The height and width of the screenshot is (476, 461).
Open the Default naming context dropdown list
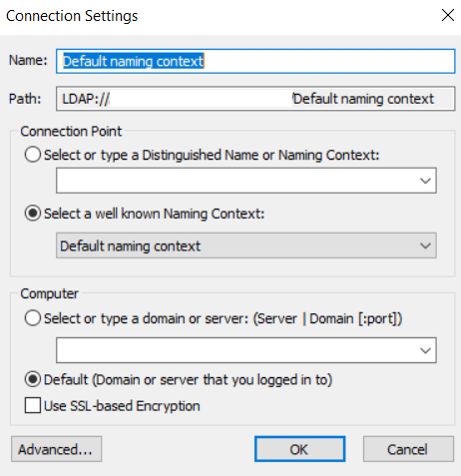pyautogui.click(x=246, y=245)
